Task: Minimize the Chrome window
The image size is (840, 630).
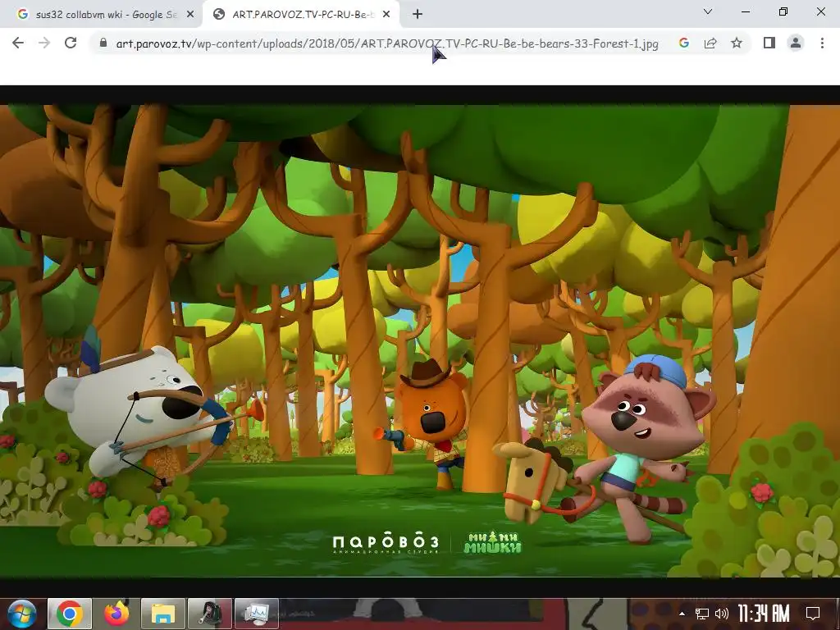Action: coord(746,11)
